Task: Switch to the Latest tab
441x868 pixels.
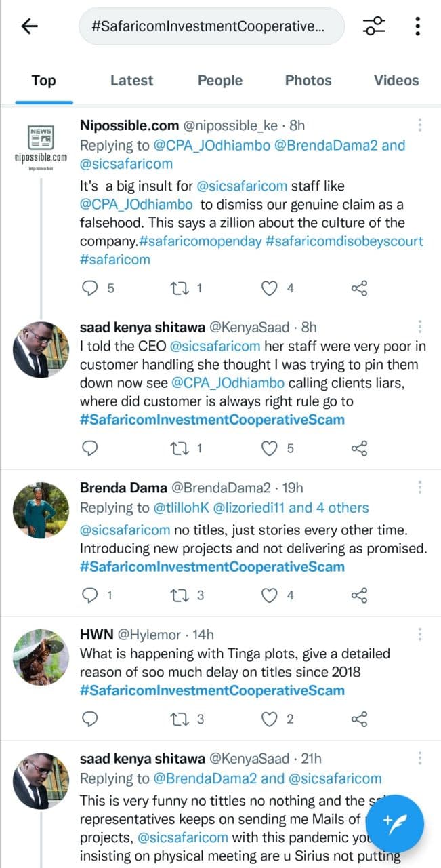Action: click(131, 80)
